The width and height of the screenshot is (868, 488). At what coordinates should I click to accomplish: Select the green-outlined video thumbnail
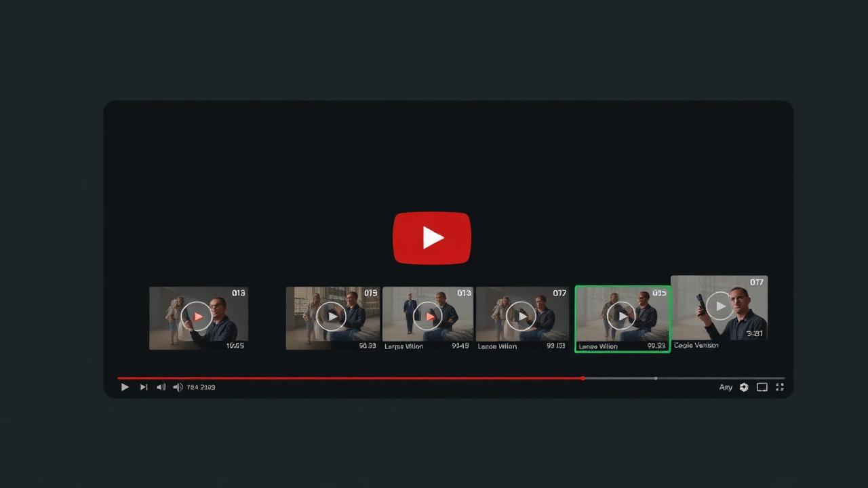[623, 319]
